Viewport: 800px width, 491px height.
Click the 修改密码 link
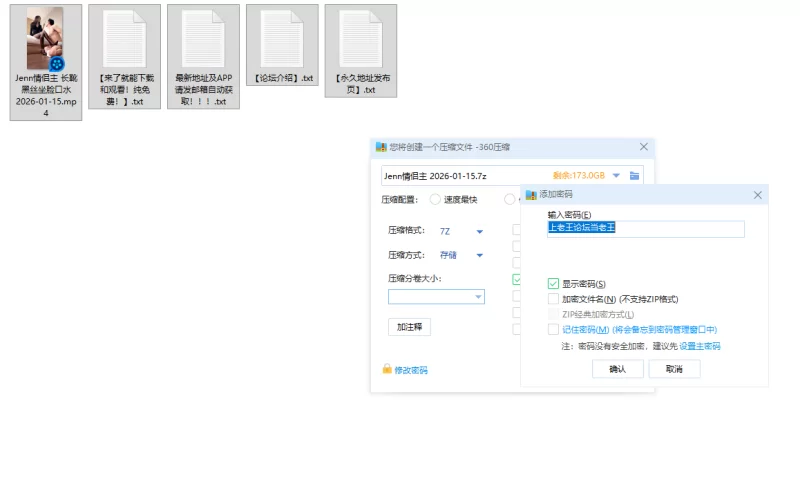[x=411, y=370]
